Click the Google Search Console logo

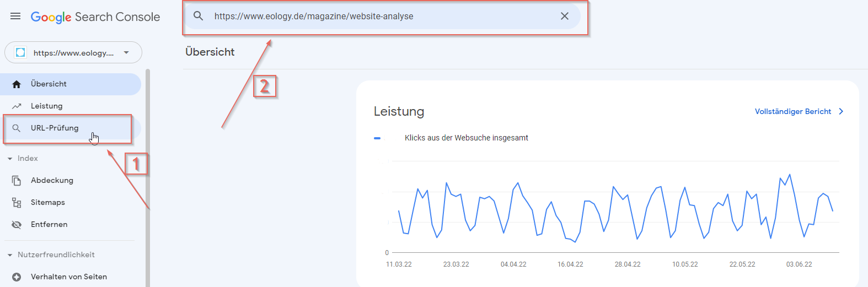(95, 17)
